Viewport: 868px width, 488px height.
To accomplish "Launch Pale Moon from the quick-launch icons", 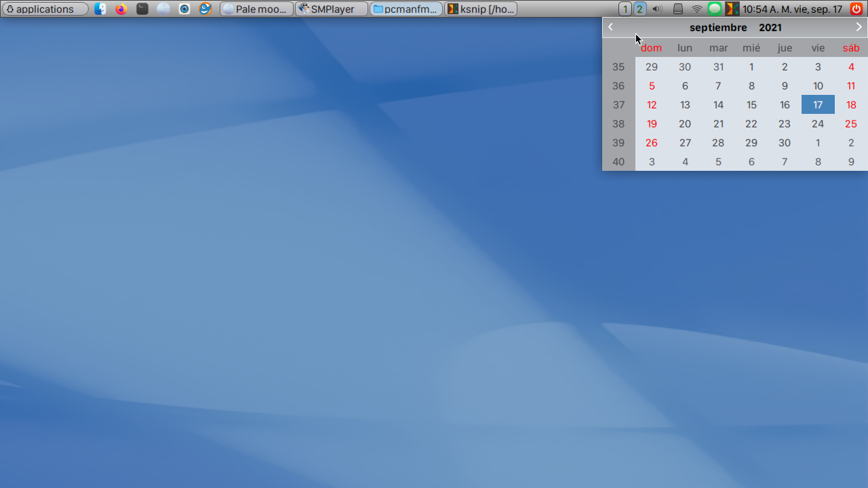I will 163,9.
